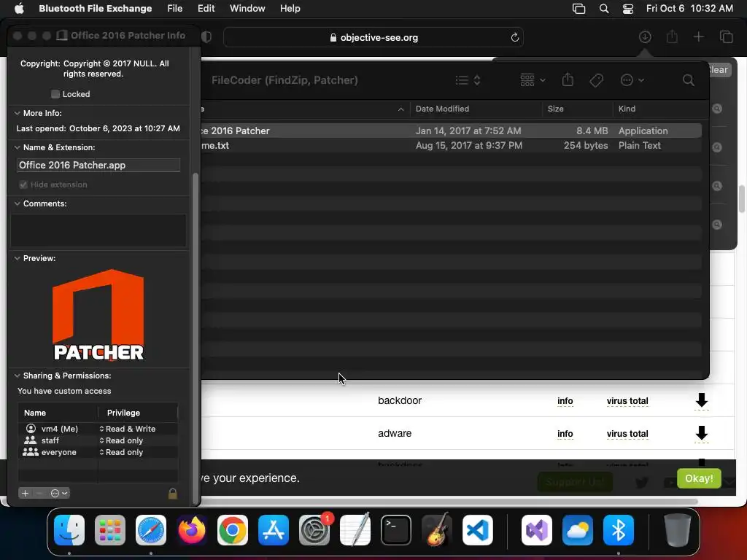Open the File menu

click(x=175, y=9)
